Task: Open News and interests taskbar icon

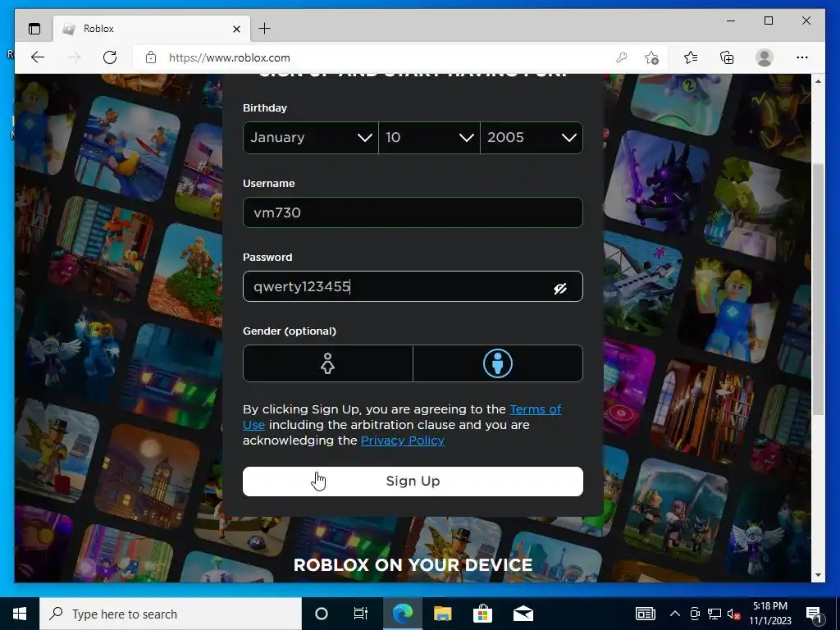Action: (645, 614)
